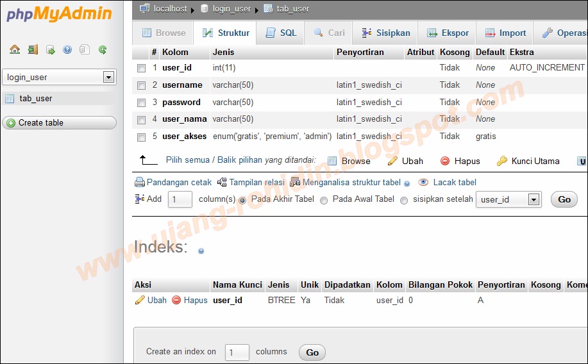Click Go to create index

pos(312,352)
